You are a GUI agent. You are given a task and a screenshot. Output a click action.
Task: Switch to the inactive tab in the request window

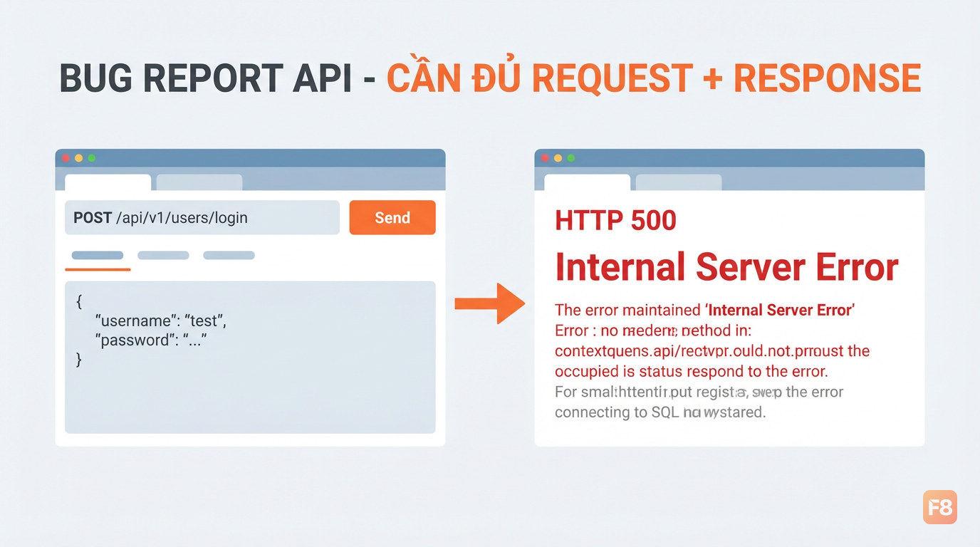coord(199,182)
